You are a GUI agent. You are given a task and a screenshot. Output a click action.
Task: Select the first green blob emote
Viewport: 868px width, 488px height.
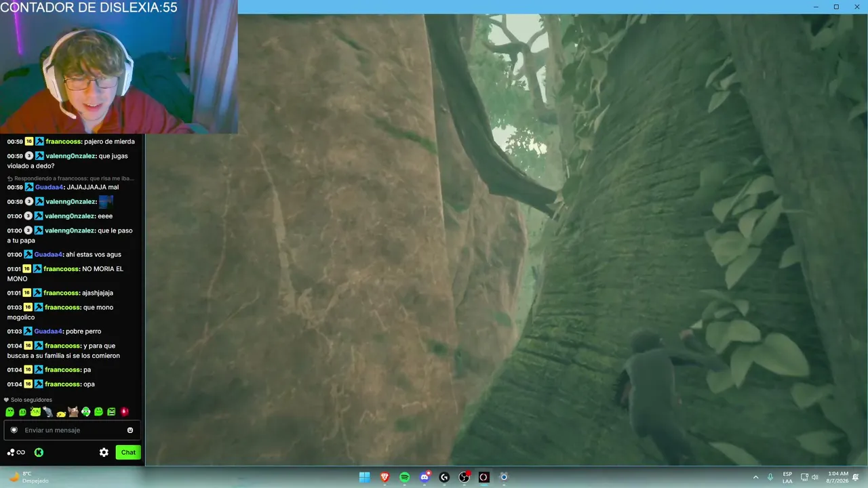[9, 411]
